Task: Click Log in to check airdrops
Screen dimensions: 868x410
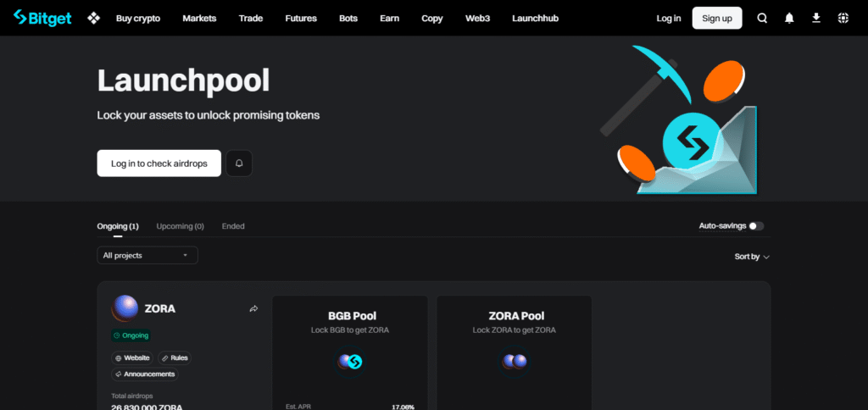Action: click(159, 163)
